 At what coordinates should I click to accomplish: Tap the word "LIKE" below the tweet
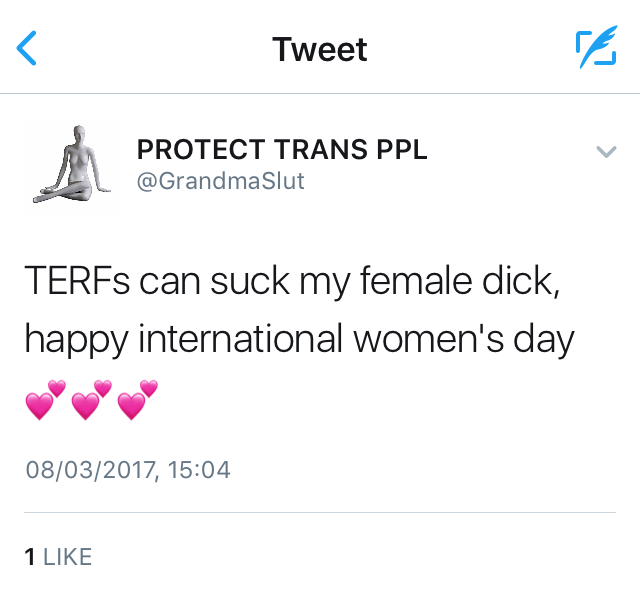pyautogui.click(x=67, y=557)
